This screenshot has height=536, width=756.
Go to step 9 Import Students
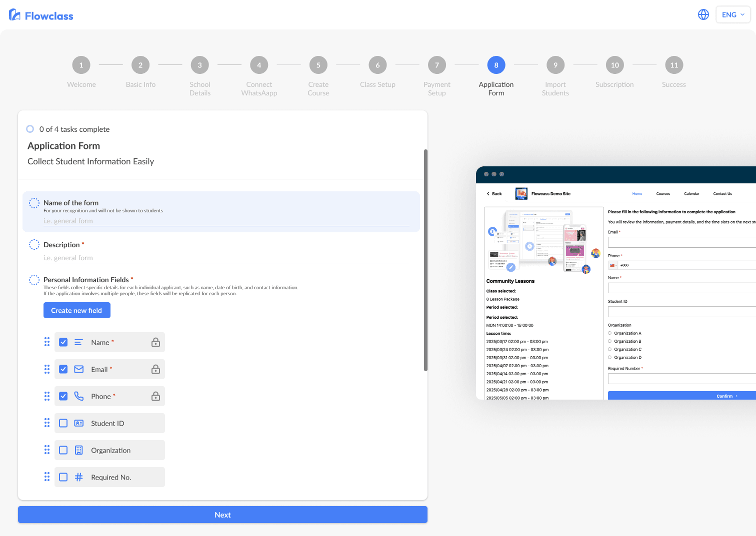(555, 65)
